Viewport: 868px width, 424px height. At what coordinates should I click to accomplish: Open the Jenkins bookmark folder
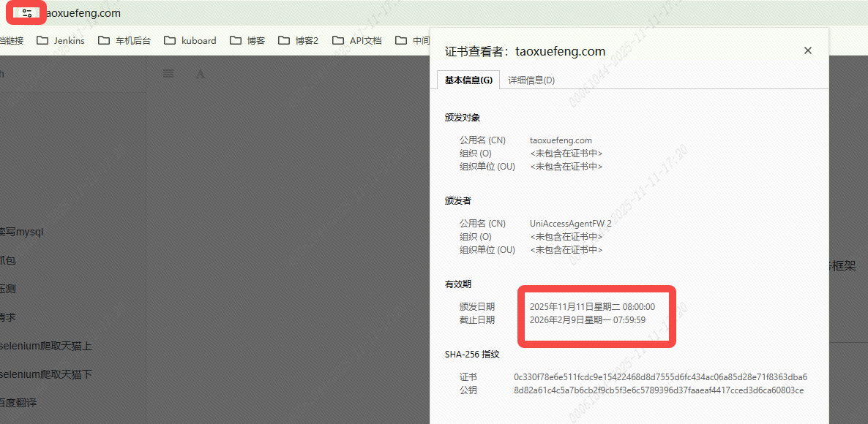(61, 41)
